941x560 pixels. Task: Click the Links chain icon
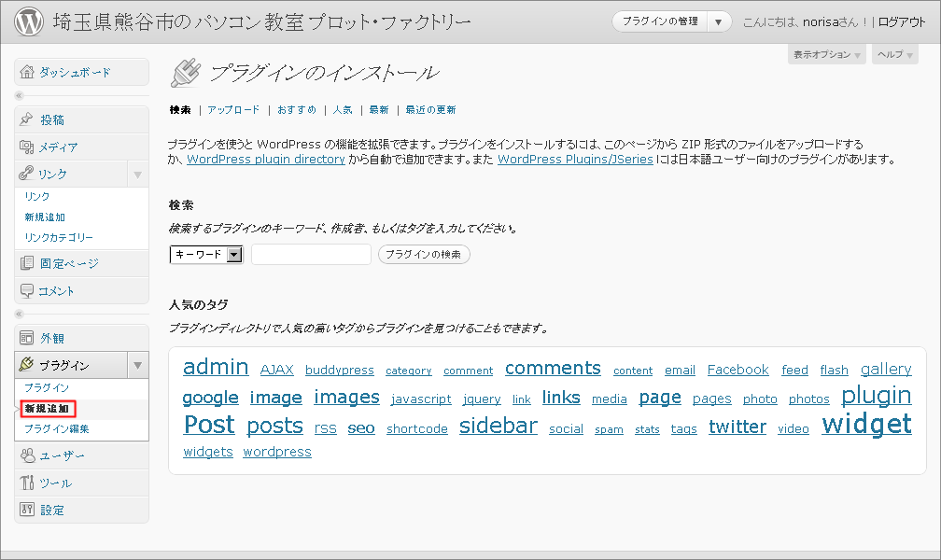[x=26, y=174]
